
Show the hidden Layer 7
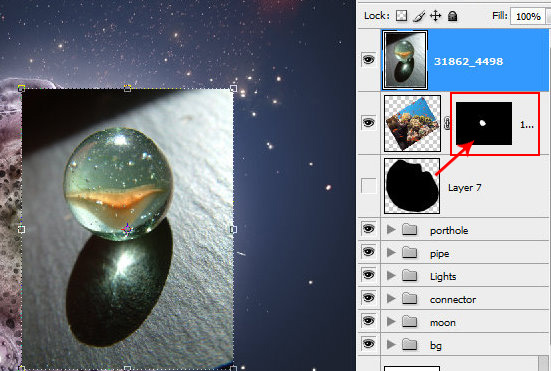(x=368, y=186)
